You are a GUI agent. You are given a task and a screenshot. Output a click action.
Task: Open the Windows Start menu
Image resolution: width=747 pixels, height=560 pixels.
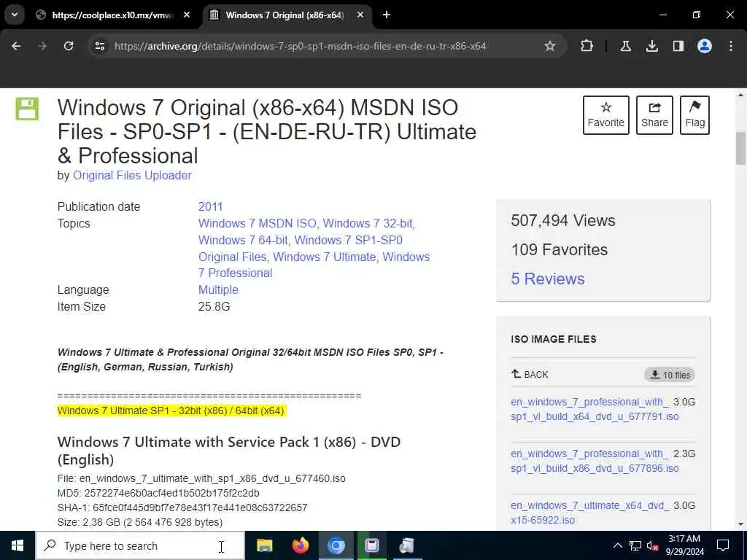(x=18, y=545)
